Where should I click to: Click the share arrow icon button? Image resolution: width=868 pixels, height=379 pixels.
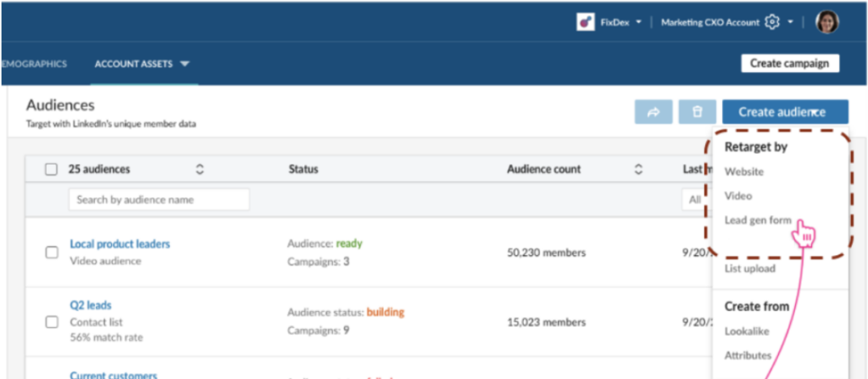(x=653, y=113)
